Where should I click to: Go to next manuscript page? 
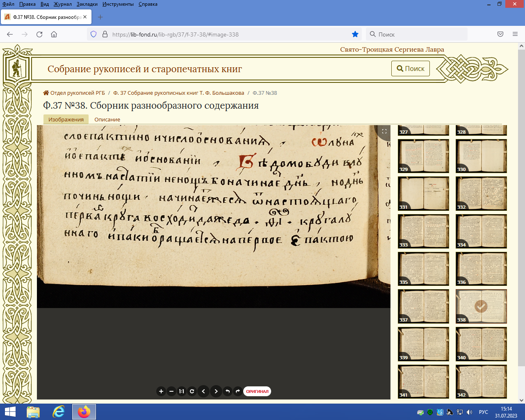[216, 391]
